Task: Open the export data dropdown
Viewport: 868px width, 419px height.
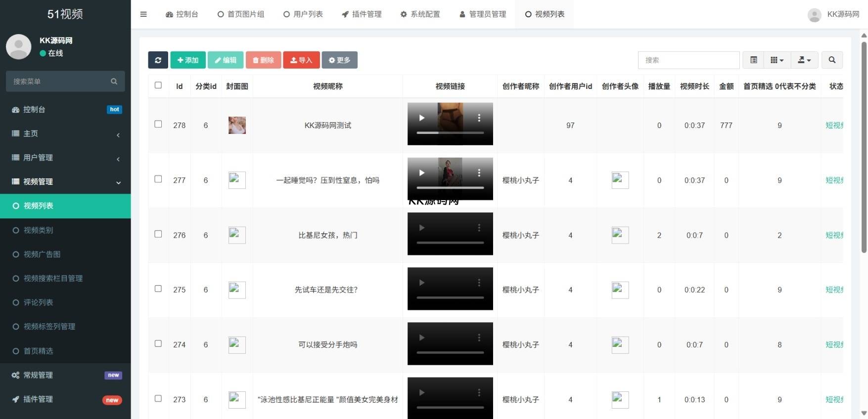Action: pos(804,60)
